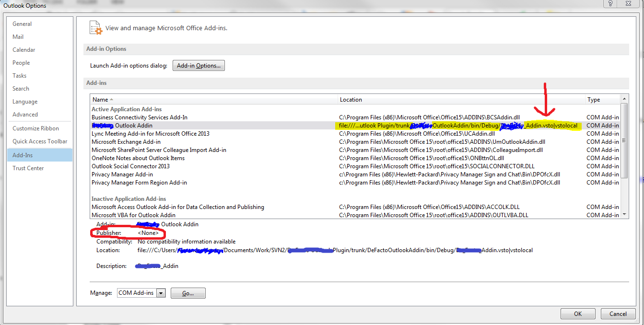Click add-in list scrollbar up arrow
Viewport: 644px width, 325px height.
click(624, 99)
